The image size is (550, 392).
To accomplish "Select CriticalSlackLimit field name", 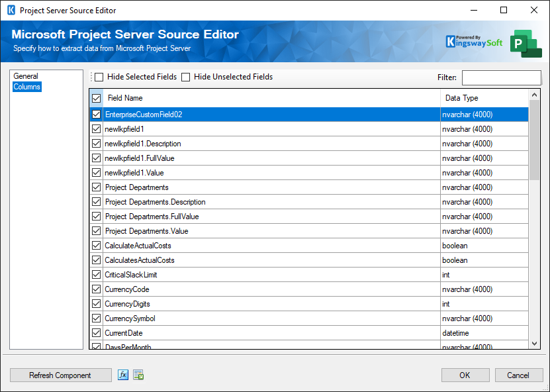I will pos(271,275).
